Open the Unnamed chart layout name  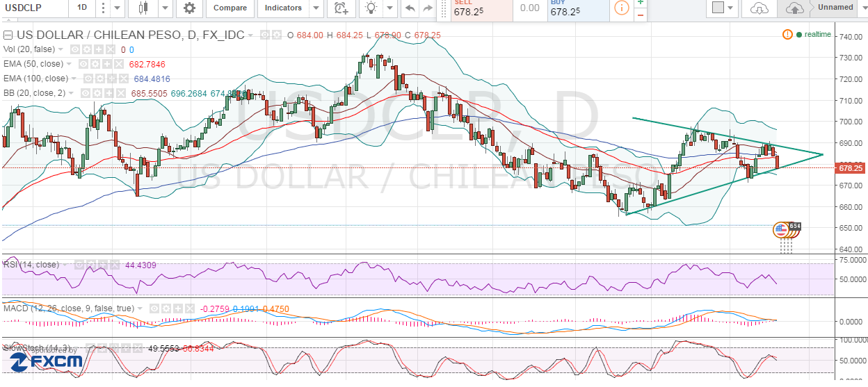point(835,8)
